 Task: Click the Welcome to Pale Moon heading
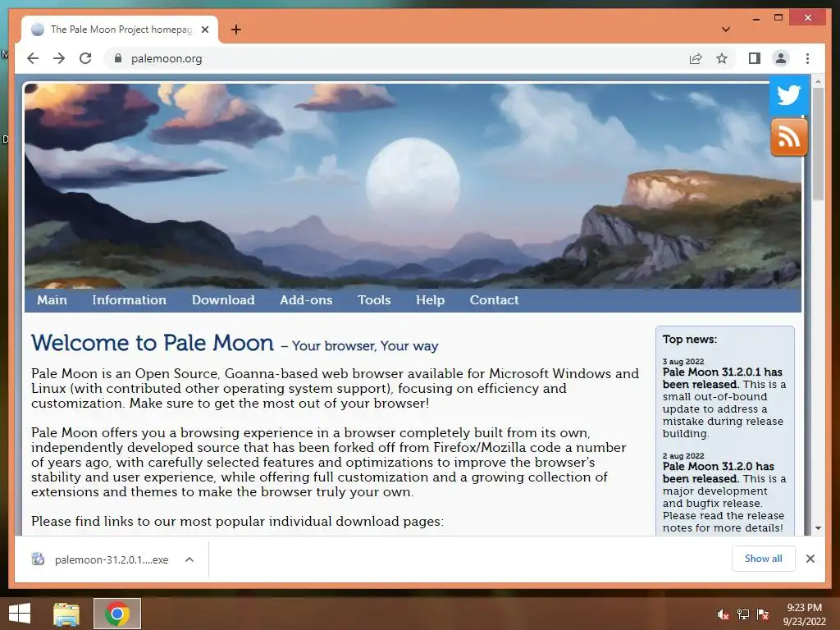click(153, 343)
